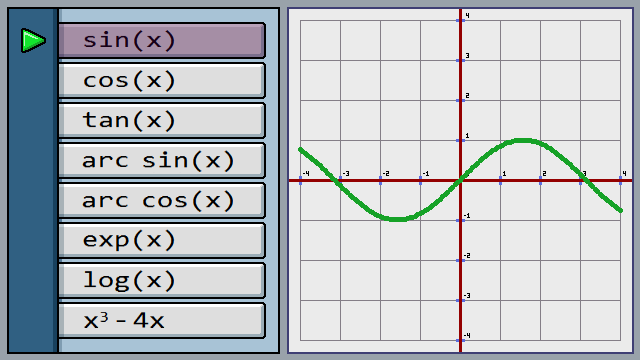Click the origin of the graph axes
Image resolution: width=640 pixels, height=360 pixels.
coord(460,180)
